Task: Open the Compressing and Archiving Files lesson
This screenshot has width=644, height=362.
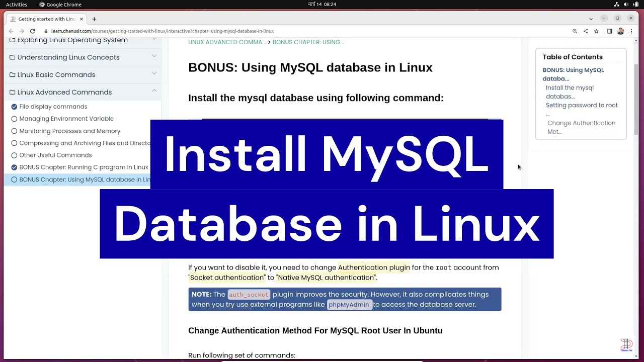Action: click(85, 143)
